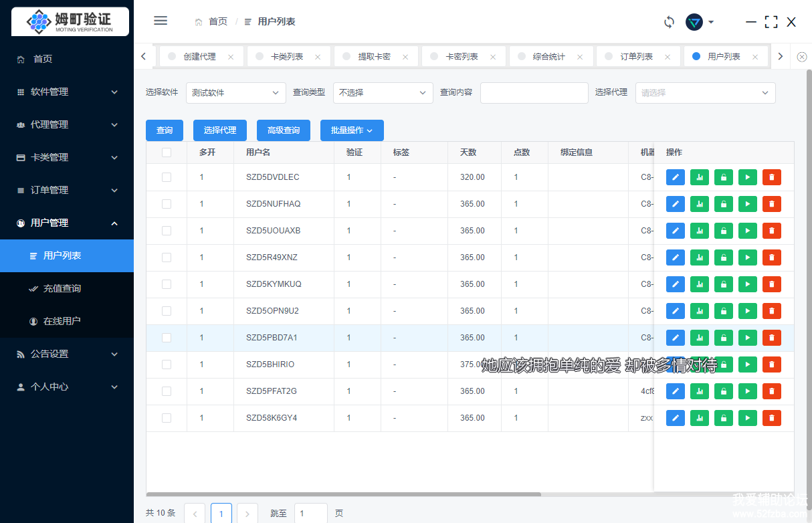
Task: Click the play icon for SZD5KYMKUQ row
Action: 747,284
